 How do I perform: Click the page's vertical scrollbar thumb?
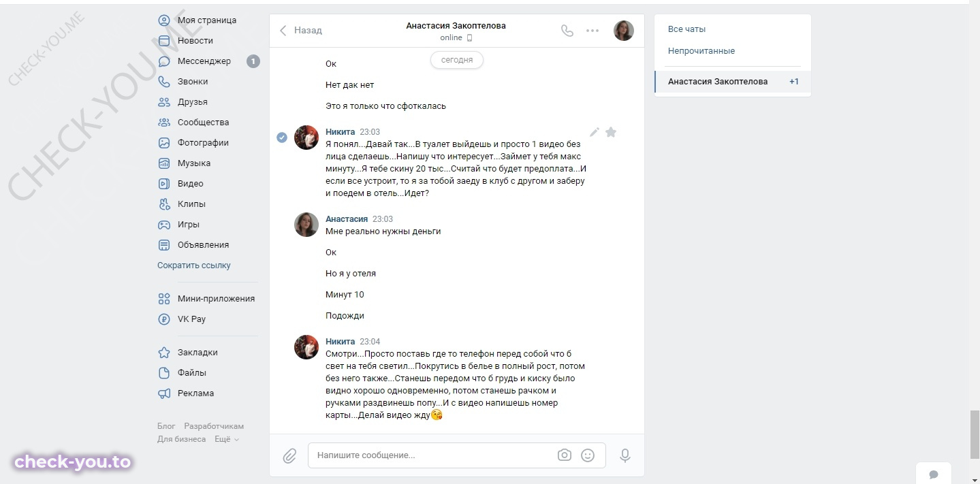pos(975,435)
